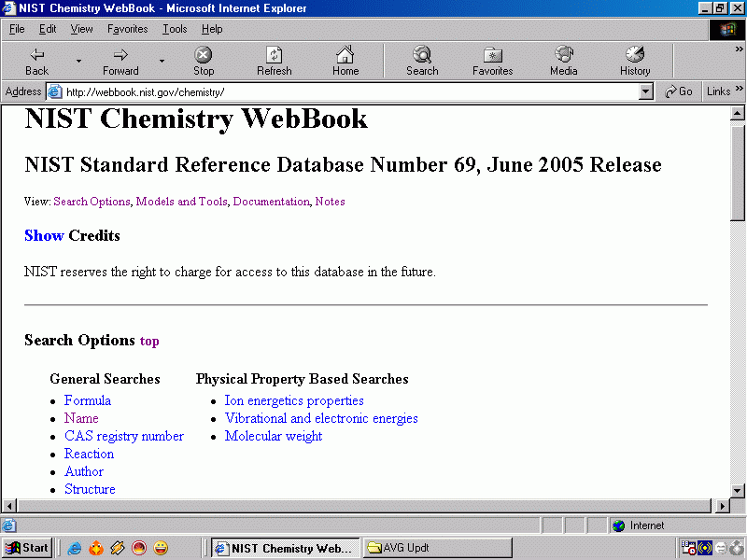Refresh the current page
This screenshot has width=747, height=560.
point(274,61)
